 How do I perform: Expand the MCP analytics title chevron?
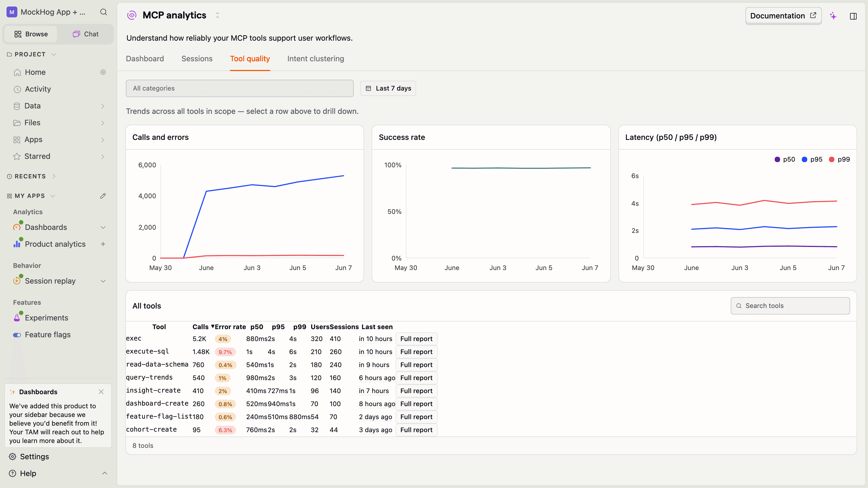point(217,15)
